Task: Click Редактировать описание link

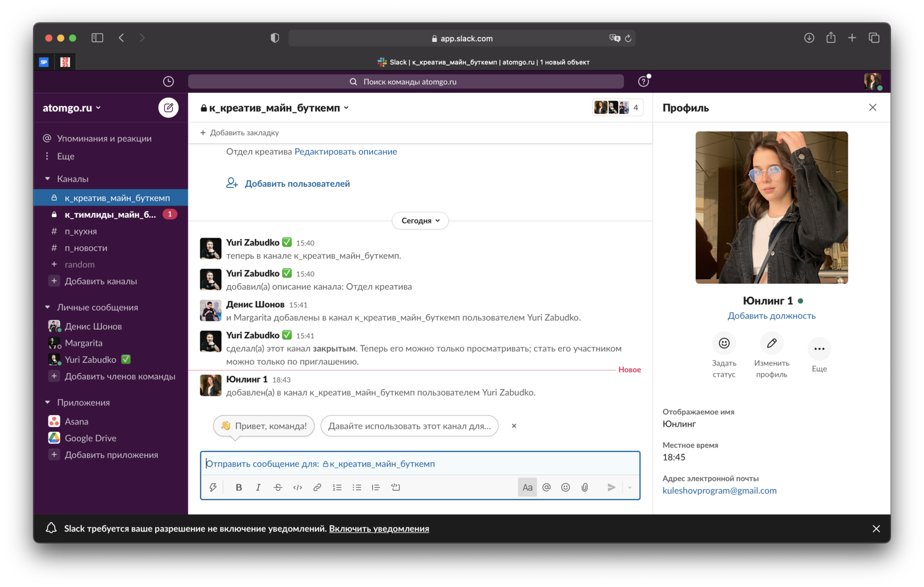Action: [345, 152]
